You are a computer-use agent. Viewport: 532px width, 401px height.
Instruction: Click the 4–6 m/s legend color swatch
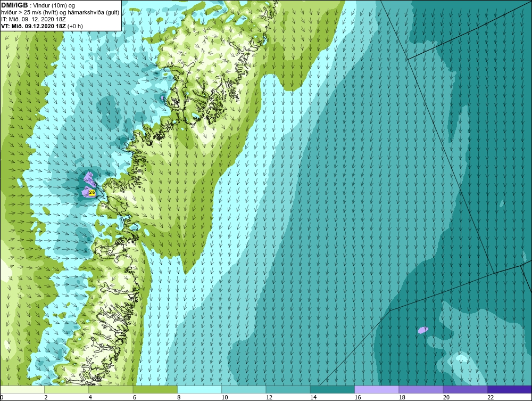point(111,389)
